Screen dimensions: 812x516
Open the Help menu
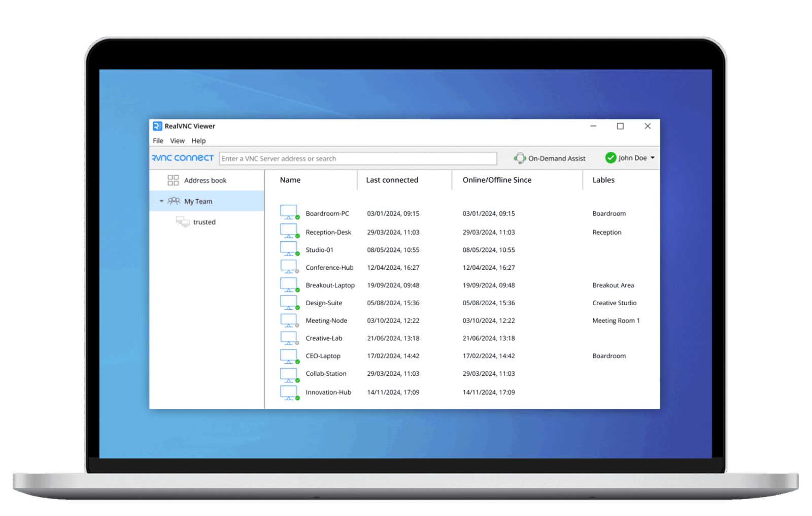[x=198, y=141]
